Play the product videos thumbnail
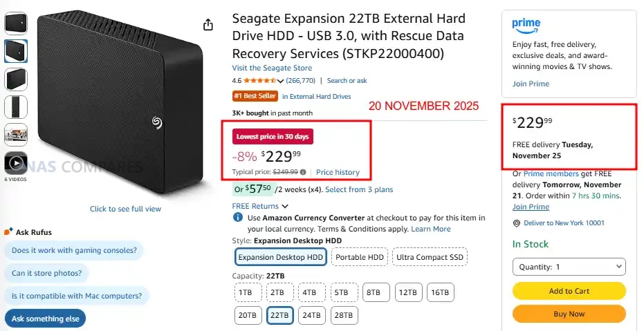 coord(16,163)
